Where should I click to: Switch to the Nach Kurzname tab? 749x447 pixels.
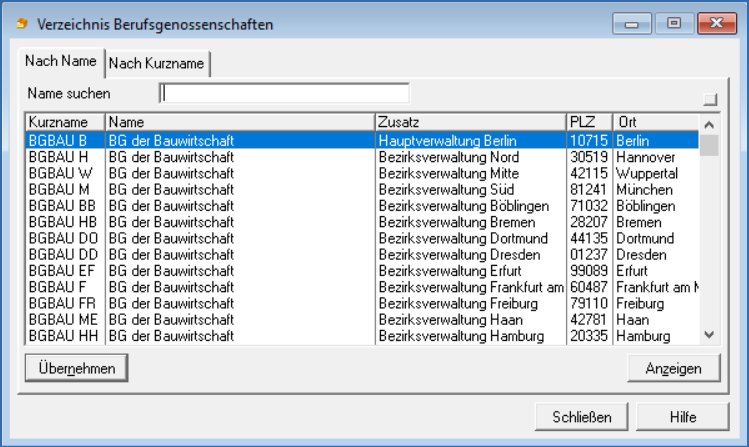157,64
